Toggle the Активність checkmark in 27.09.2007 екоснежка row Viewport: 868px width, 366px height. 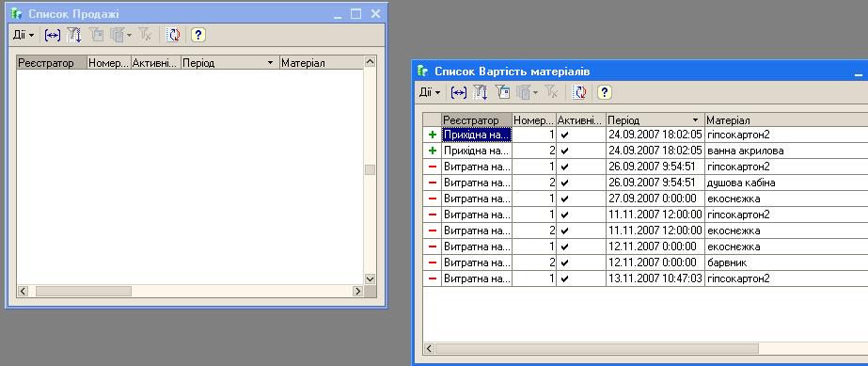click(x=564, y=199)
